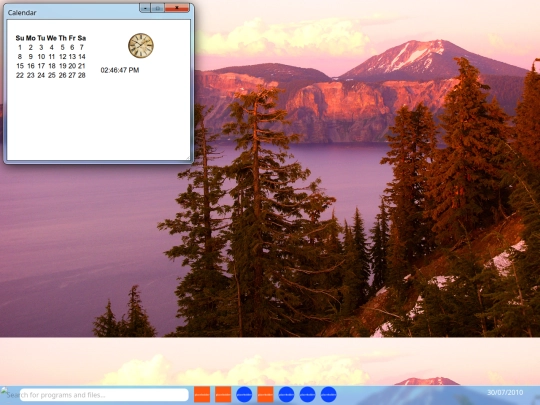The image size is (540, 405).
Task: Select day 20 in the calendar
Action: pyautogui.click(x=72, y=66)
